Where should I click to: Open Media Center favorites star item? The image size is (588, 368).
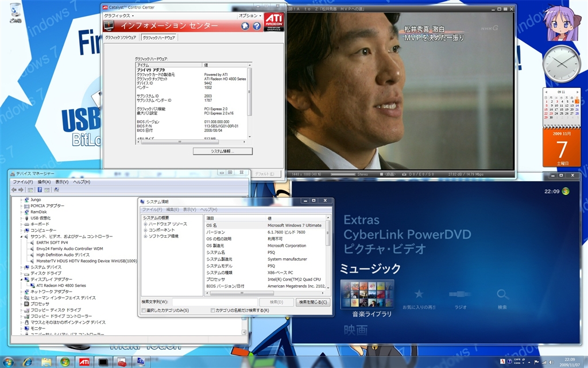(419, 299)
